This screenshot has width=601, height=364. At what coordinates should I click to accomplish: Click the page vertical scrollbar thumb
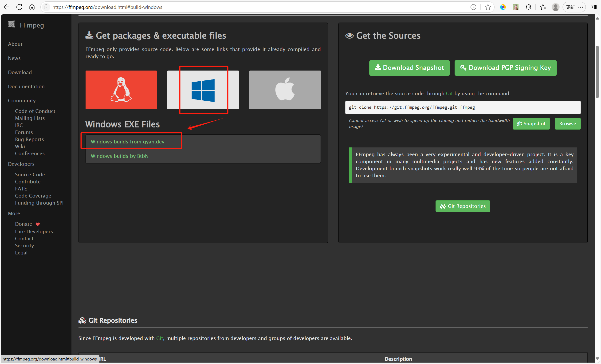[x=597, y=72]
